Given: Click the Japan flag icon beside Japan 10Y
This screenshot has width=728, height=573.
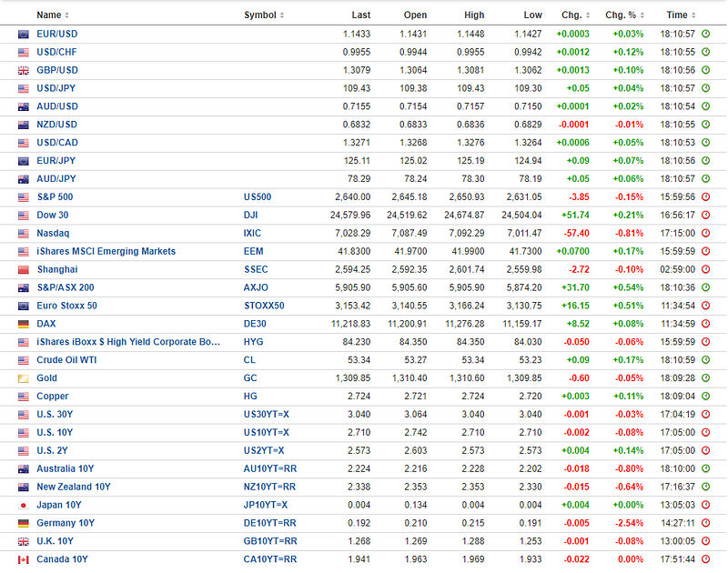Looking at the screenshot, I should pos(24,506).
